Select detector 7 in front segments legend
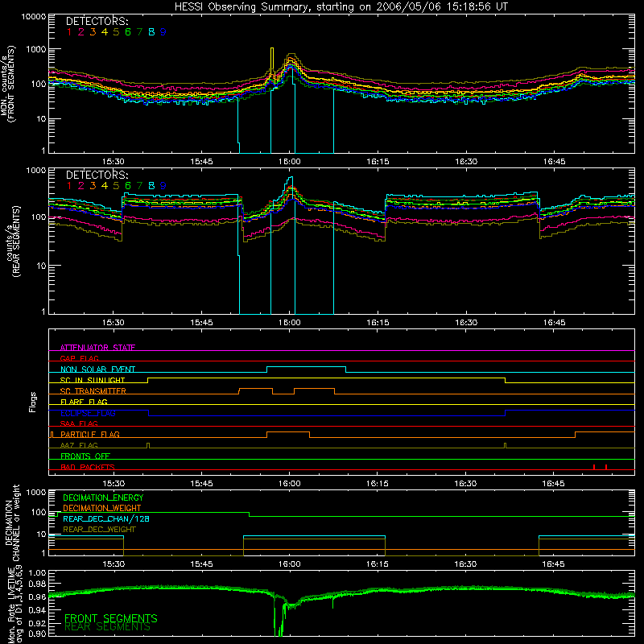The height and width of the screenshot is (644, 644). (139, 32)
